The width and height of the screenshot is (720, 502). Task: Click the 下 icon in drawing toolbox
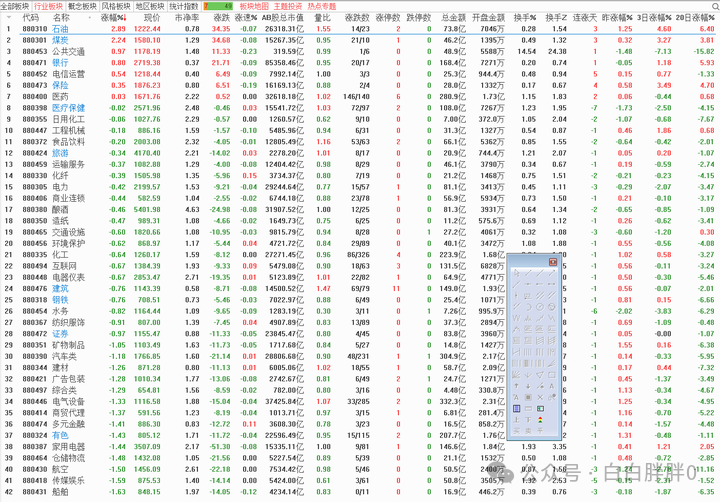pos(528,420)
